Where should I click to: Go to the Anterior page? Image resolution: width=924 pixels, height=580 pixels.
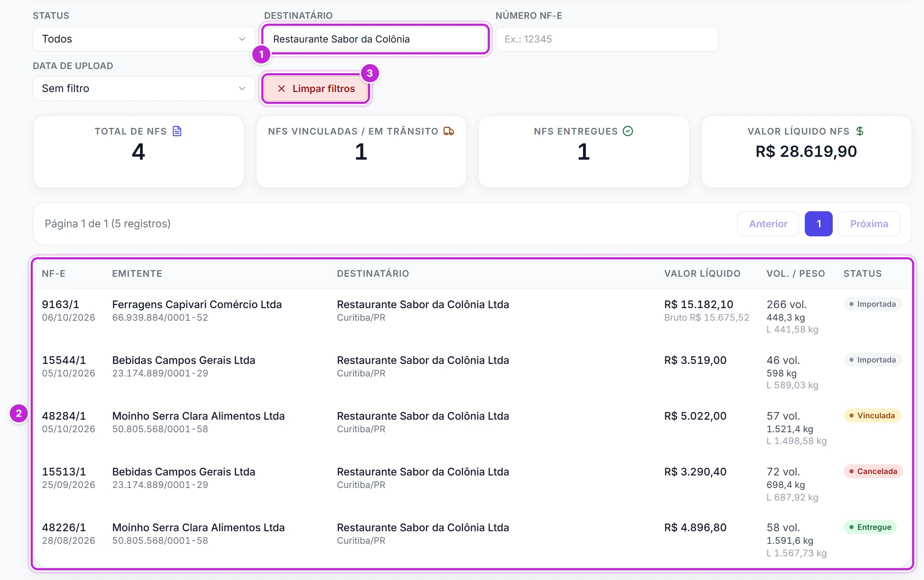(768, 224)
